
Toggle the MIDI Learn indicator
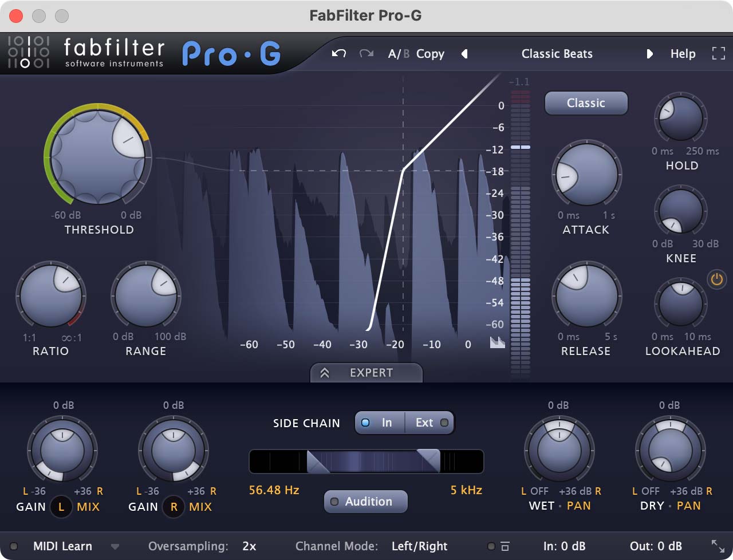[x=14, y=546]
